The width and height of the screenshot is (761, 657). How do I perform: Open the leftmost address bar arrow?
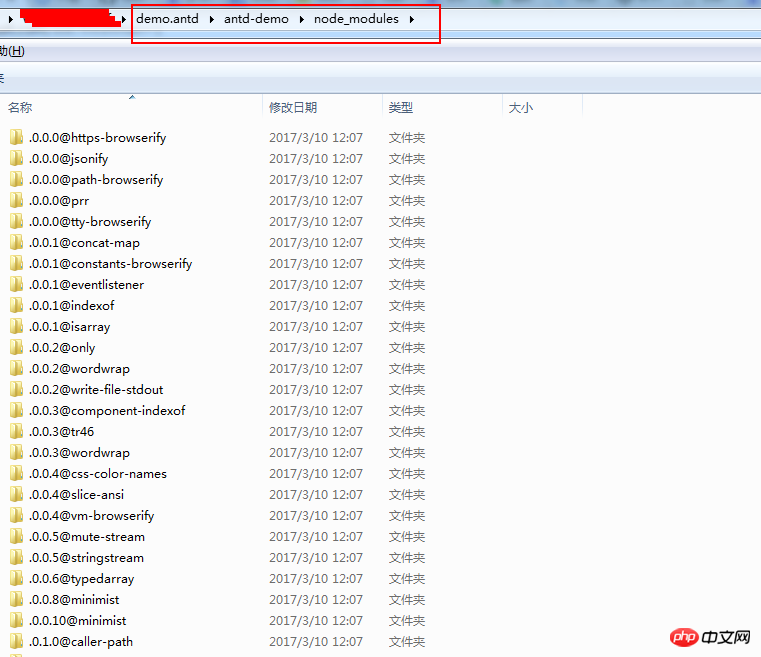tap(11, 19)
